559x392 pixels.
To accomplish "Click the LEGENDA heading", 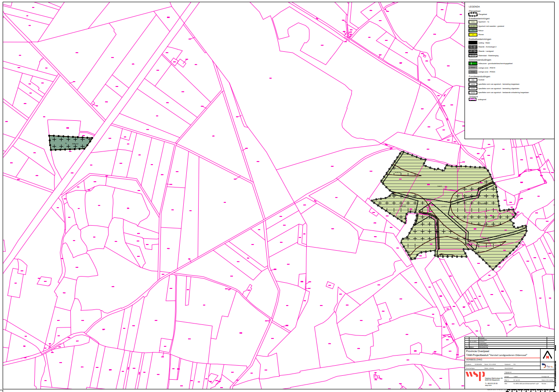I will tap(474, 7).
